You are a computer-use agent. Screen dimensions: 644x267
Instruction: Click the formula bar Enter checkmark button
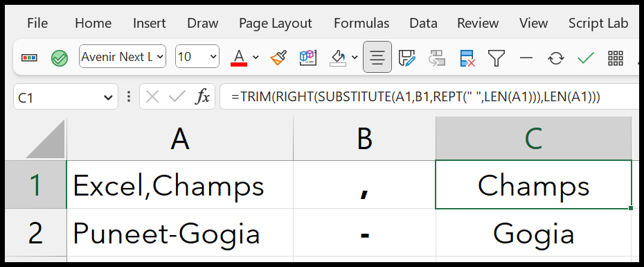tap(177, 97)
